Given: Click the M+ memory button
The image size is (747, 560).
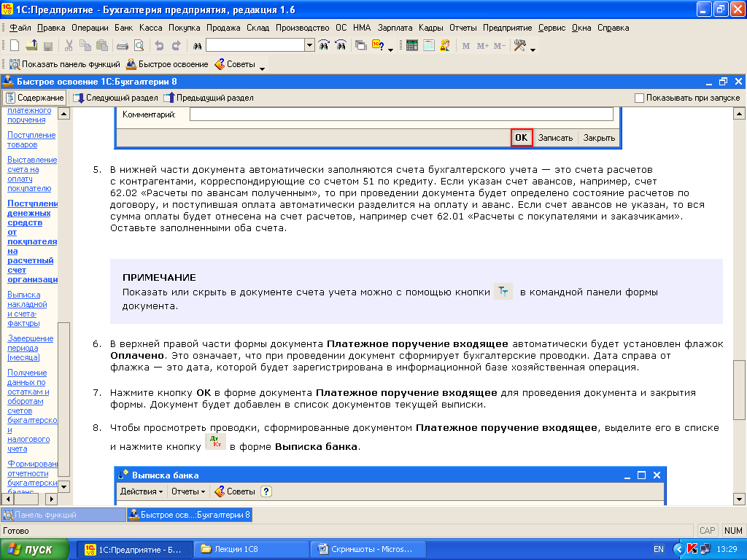Looking at the screenshot, I should click(483, 46).
